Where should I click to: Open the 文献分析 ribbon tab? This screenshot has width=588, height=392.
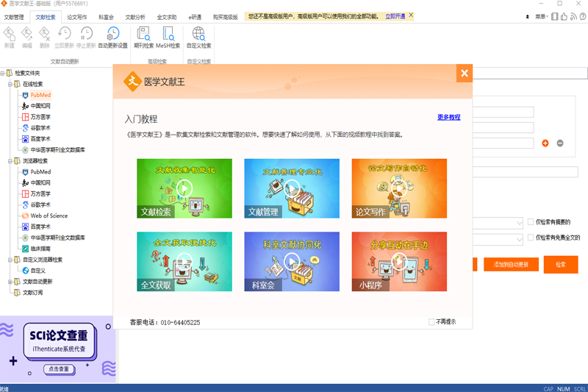[135, 16]
